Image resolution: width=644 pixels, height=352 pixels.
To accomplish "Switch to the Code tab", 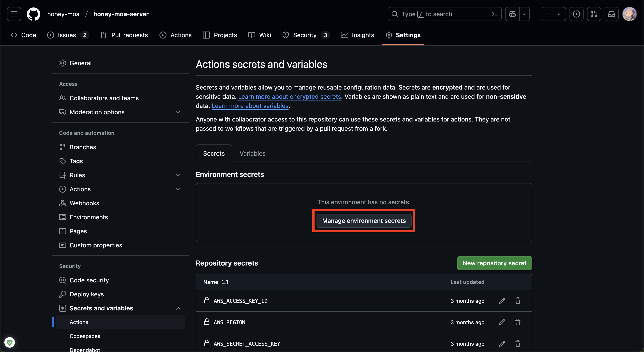I will click(x=23, y=35).
